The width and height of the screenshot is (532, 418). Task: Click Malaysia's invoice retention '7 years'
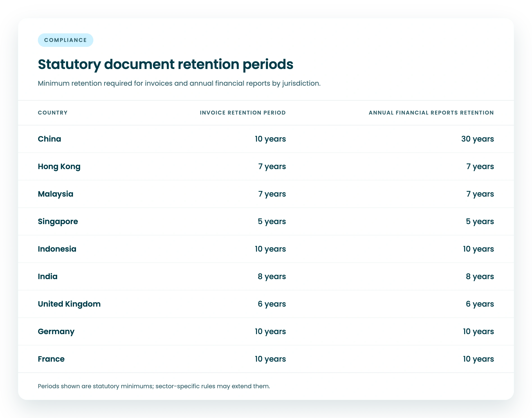tap(272, 194)
